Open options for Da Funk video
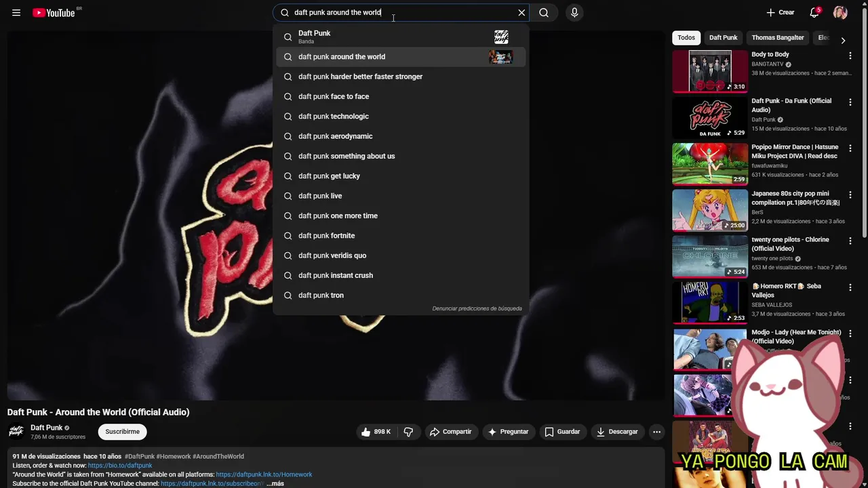Image resolution: width=868 pixels, height=488 pixels. point(850,102)
